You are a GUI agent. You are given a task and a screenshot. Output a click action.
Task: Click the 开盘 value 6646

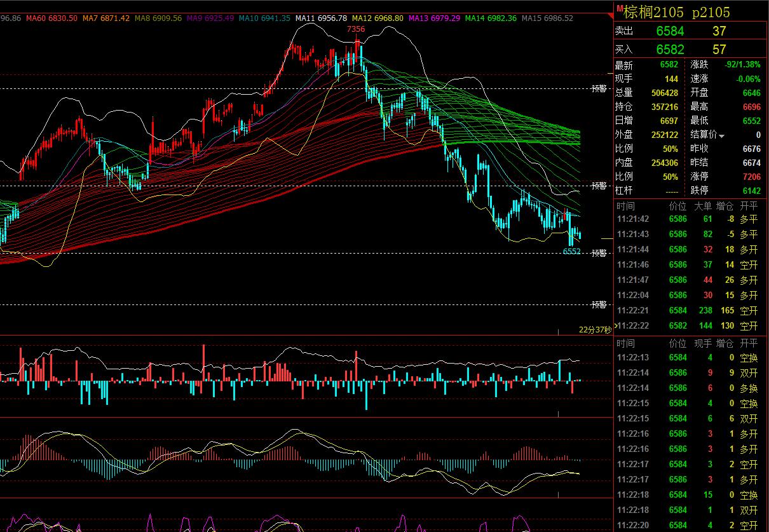[752, 93]
